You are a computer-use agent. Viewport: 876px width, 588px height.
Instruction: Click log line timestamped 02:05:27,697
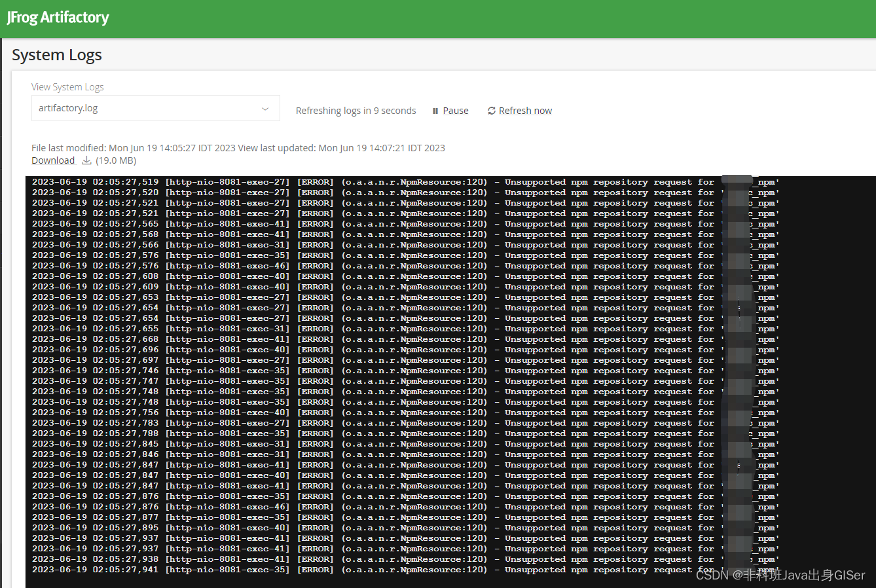pyautogui.click(x=406, y=360)
